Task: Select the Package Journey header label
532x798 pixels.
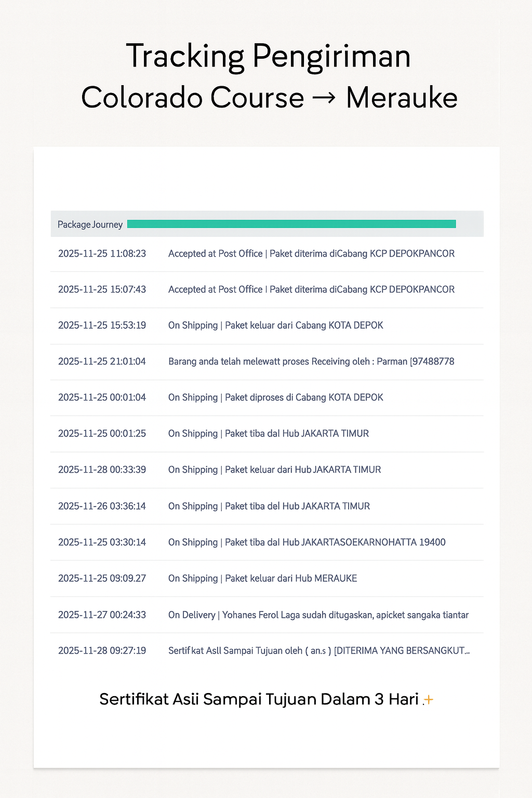Action: 90,224
